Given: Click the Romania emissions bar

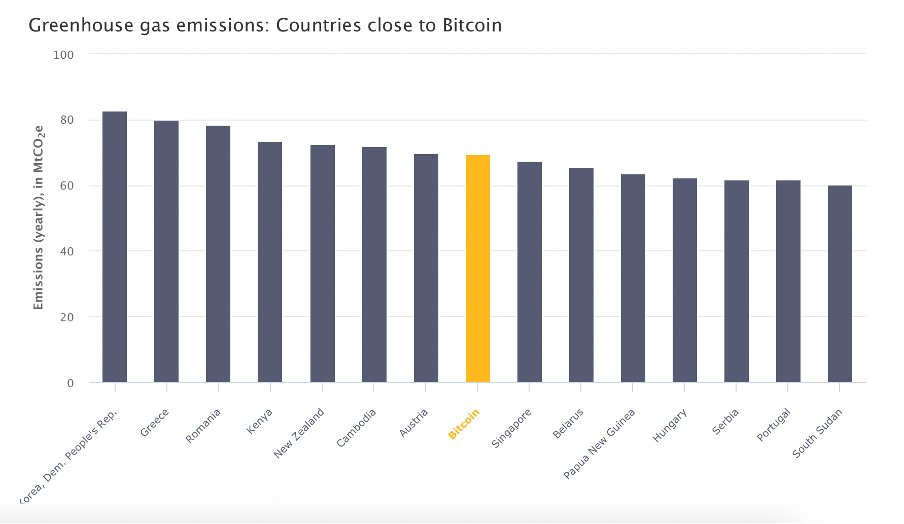Looking at the screenshot, I should click(218, 254).
